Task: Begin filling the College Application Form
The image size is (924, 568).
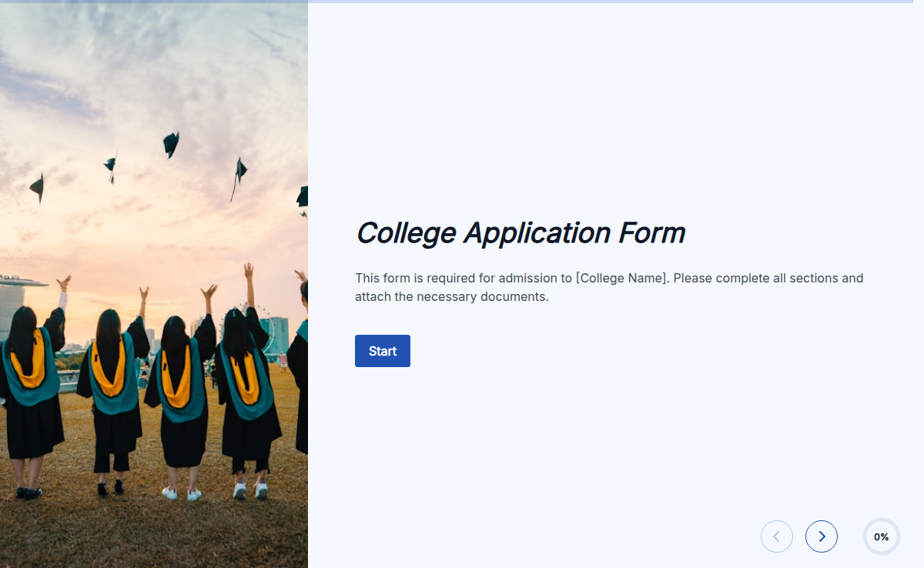Action: tap(383, 350)
